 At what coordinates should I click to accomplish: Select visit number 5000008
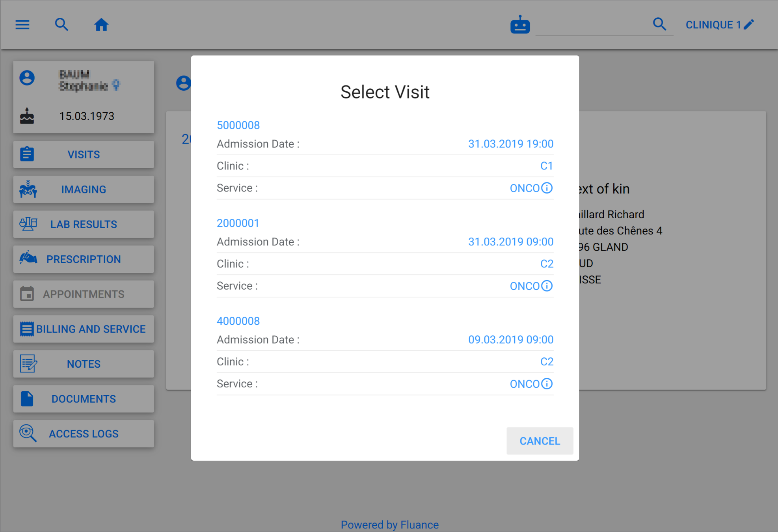[x=238, y=125]
